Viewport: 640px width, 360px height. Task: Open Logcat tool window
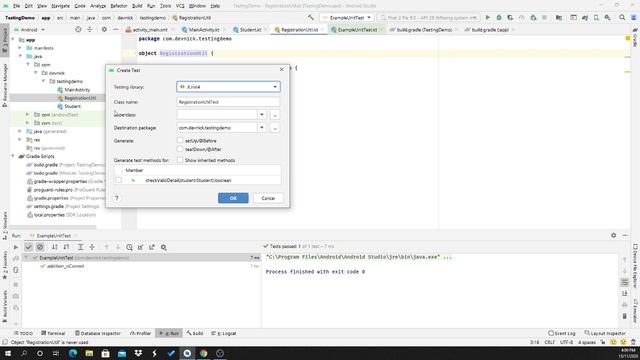[224, 333]
